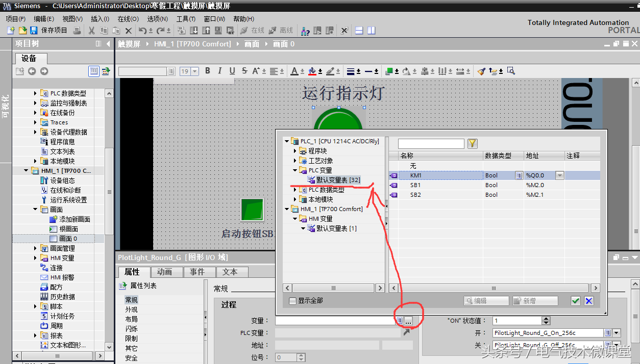Click the redo arrow icon

click(x=161, y=31)
